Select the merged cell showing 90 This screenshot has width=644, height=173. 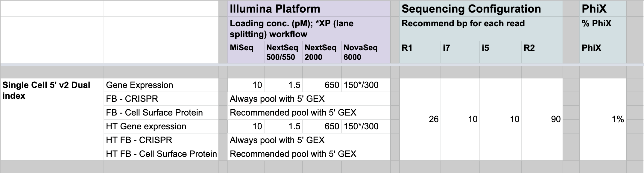542,119
